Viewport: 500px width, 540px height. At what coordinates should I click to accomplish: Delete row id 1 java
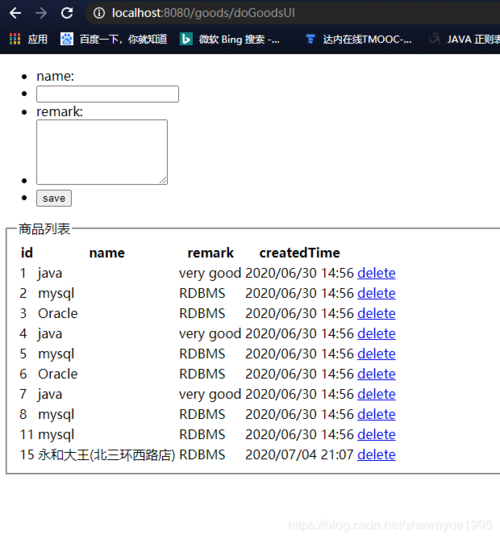(x=376, y=273)
